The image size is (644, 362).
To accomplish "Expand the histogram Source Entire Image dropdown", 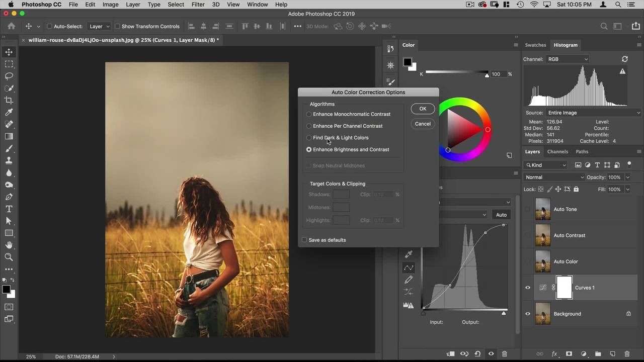I will point(594,113).
